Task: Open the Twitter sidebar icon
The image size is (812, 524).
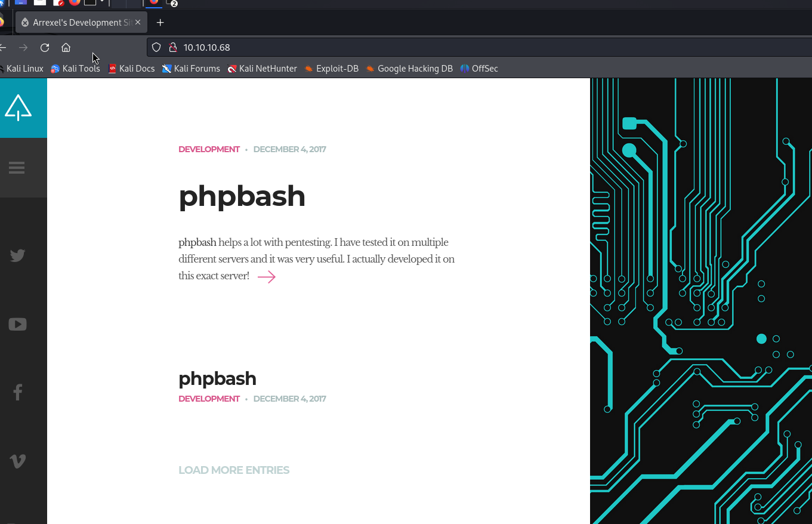Action: (x=17, y=255)
